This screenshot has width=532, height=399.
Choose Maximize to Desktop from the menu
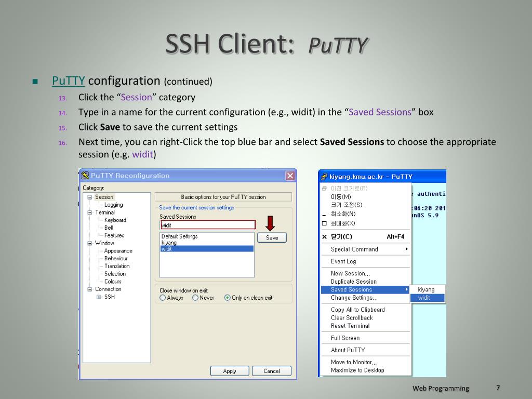[365, 370]
